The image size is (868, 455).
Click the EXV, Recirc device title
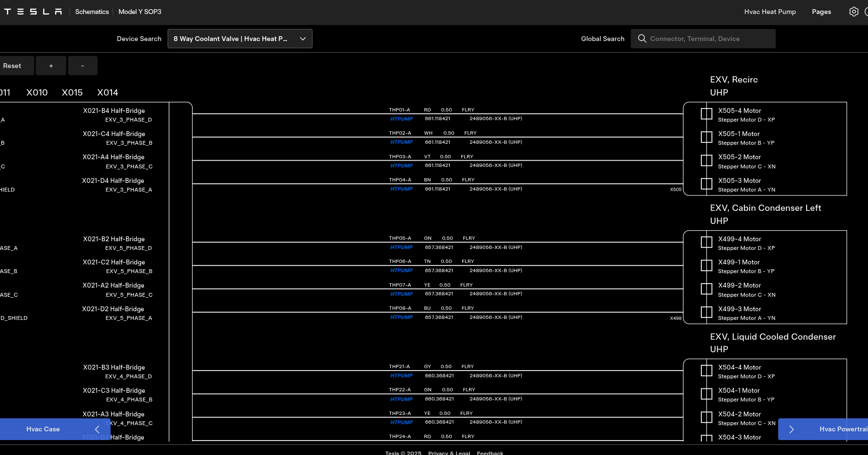point(734,80)
